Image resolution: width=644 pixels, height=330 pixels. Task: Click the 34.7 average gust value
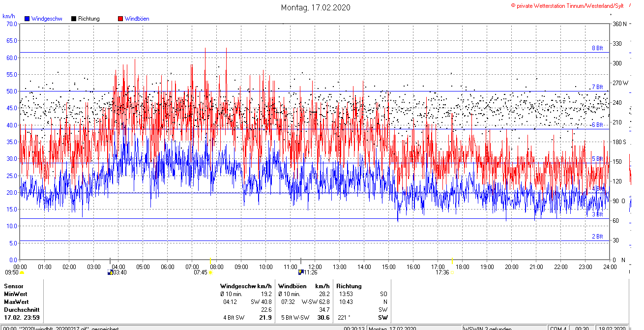tap(324, 310)
